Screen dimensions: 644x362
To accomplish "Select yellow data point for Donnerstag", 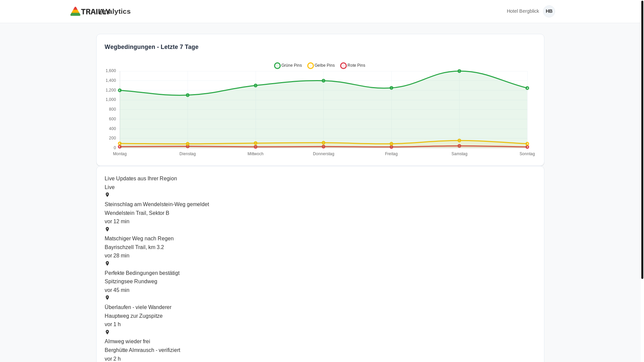I will (x=323, y=143).
